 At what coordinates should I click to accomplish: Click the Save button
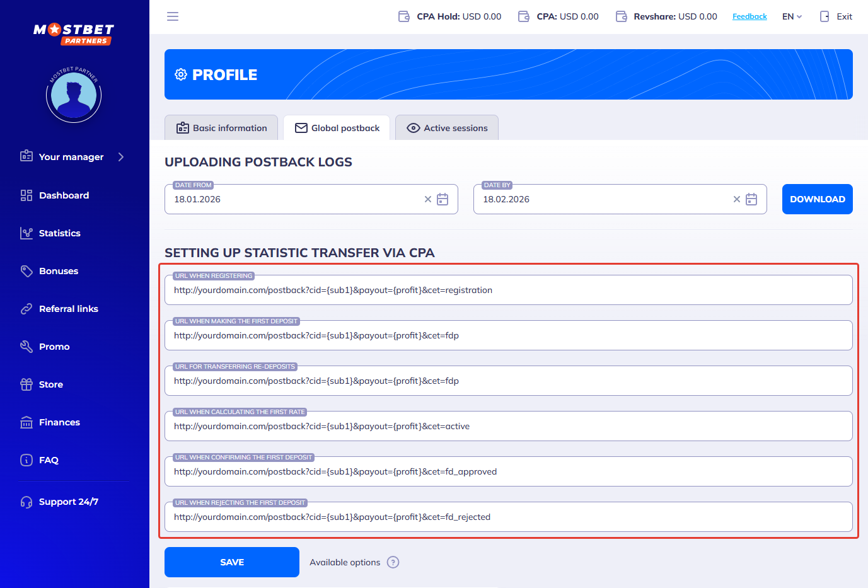click(232, 562)
